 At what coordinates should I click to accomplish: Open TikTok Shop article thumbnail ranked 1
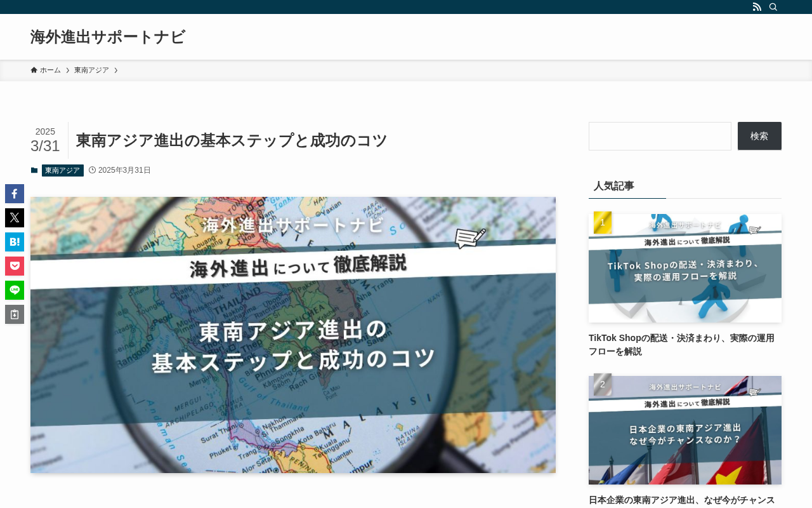pyautogui.click(x=685, y=268)
